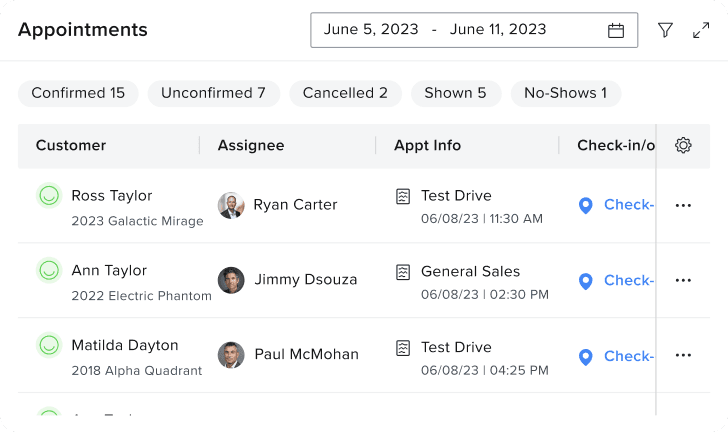Click the Check-in/out column header
The height and width of the screenshot is (432, 728).
616,145
